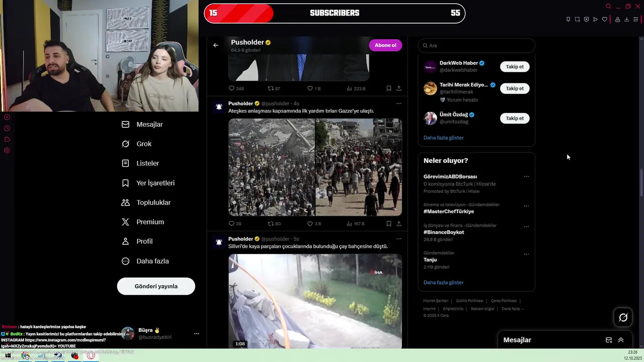The image size is (644, 362).
Task: Click browser pin icon in toolbar
Action: pos(569,20)
